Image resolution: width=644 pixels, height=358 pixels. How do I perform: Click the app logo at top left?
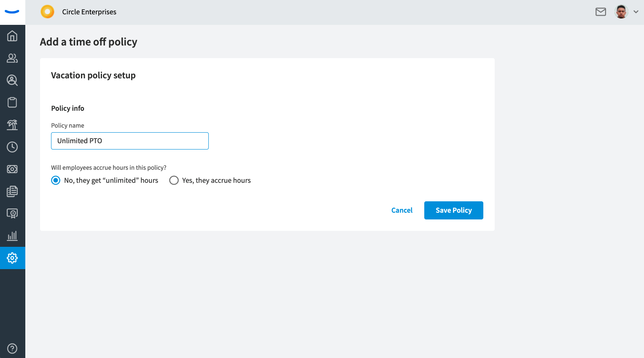click(12, 12)
